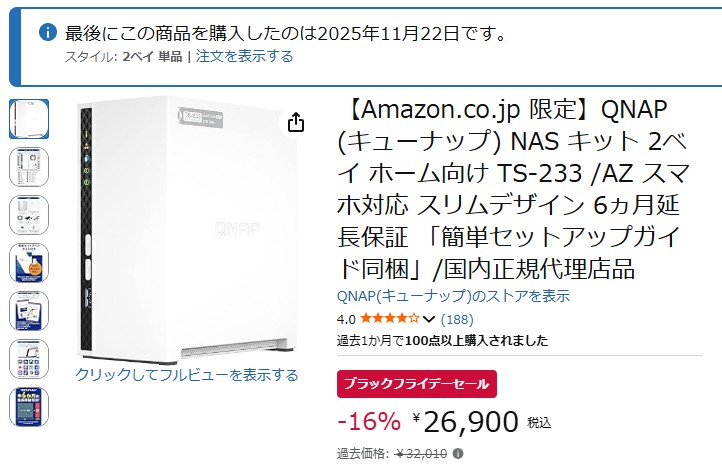Viewport: 722px width, 464px height.
Task: Select the fourth product thumbnail
Action: [x=29, y=263]
